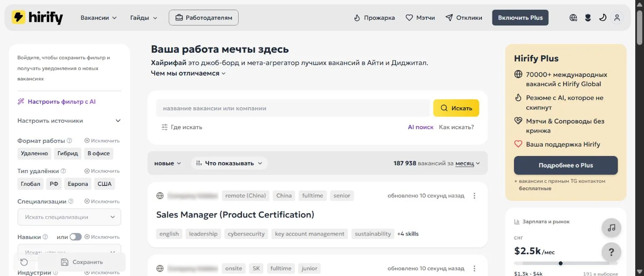Toggle the Гибрид work format chip
Image resolution: width=644 pixels, height=276 pixels.
point(68,153)
